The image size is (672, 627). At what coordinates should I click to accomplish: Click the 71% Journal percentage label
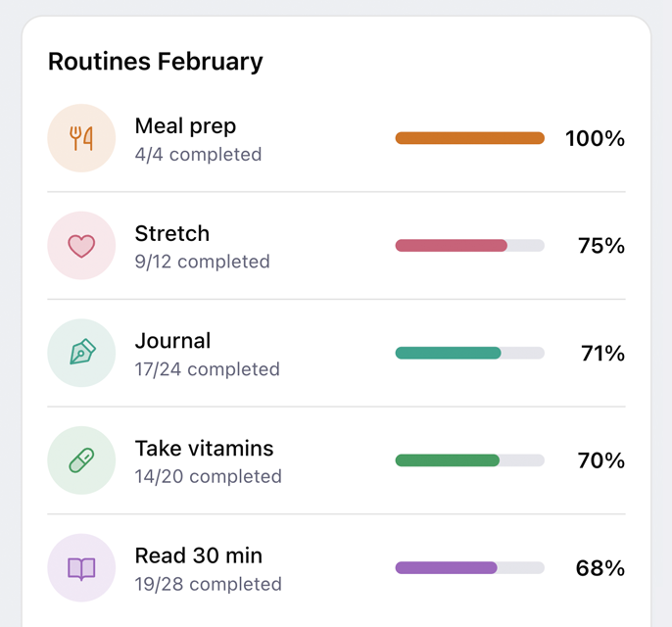[602, 354]
